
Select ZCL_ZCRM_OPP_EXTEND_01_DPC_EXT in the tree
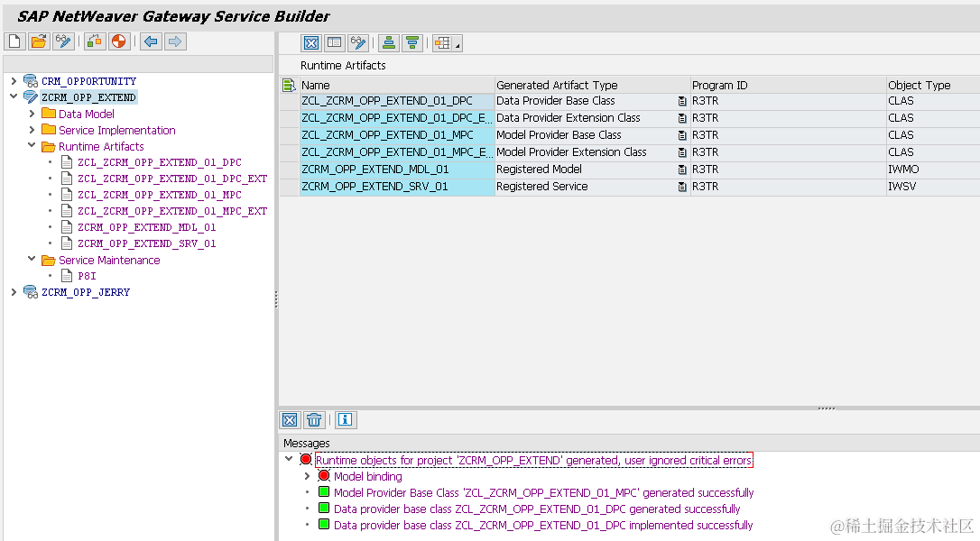coord(172,179)
